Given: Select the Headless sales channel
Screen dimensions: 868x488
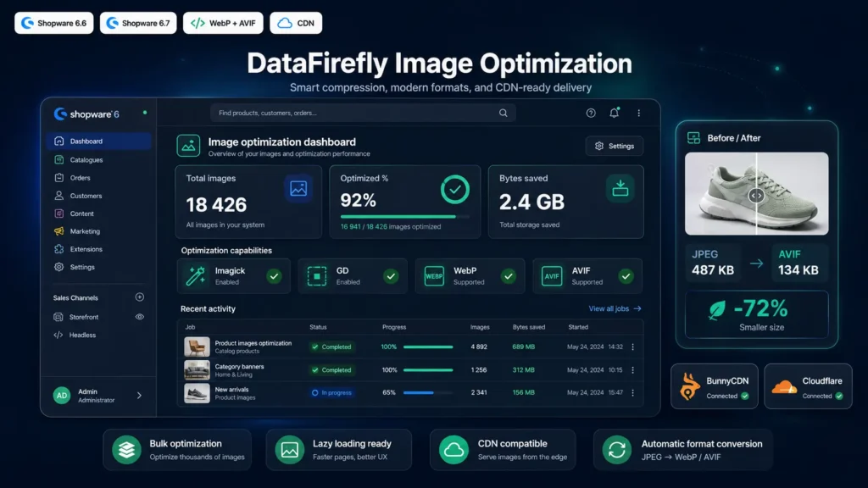Looking at the screenshot, I should point(82,335).
